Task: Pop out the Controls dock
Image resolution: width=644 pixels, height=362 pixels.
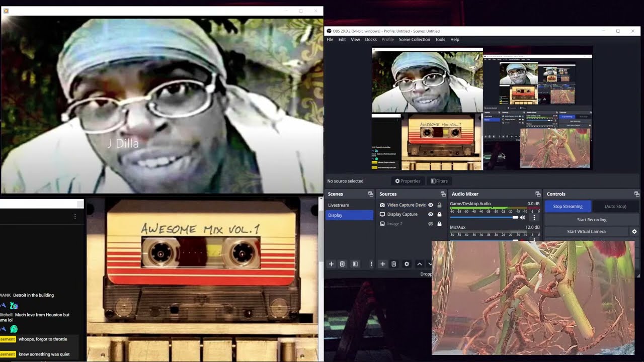Action: 636,194
